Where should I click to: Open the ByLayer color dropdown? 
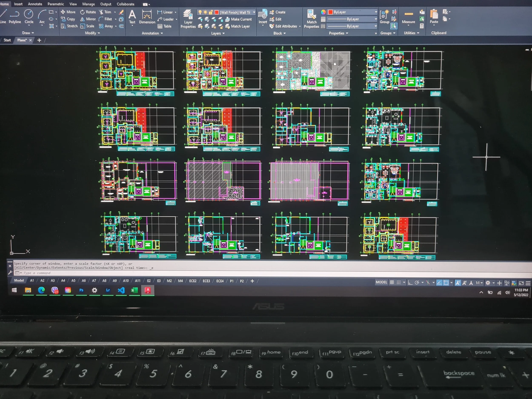point(376,12)
